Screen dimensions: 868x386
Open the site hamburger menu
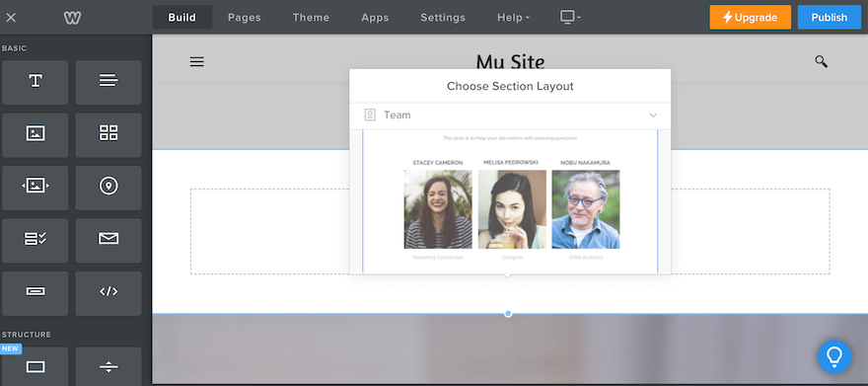197,61
